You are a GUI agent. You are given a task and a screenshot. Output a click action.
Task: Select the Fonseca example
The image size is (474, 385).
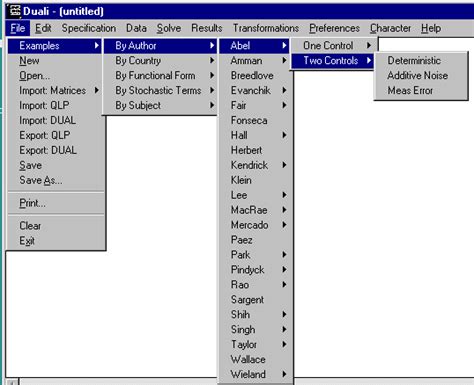click(x=256, y=120)
